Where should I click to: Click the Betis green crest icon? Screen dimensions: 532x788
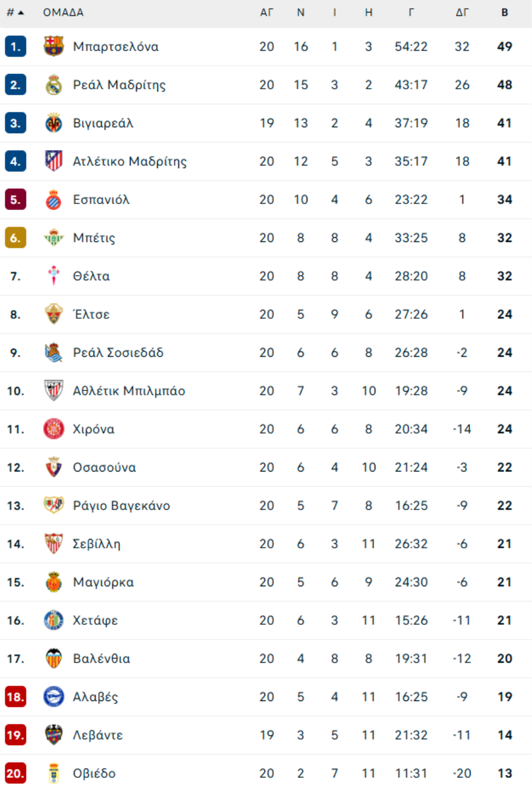point(54,238)
